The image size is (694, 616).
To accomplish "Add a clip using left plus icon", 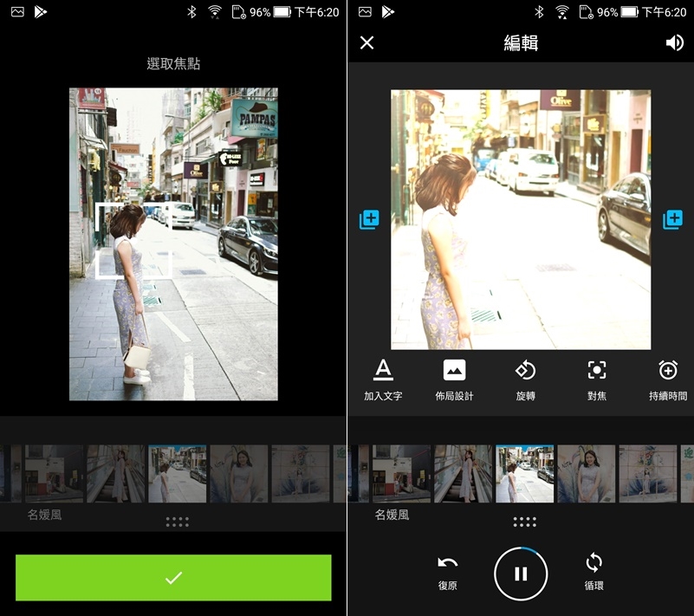I will (x=369, y=219).
